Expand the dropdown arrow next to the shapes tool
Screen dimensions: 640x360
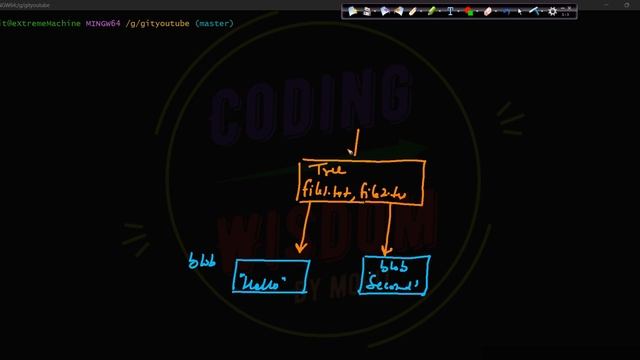477,11
